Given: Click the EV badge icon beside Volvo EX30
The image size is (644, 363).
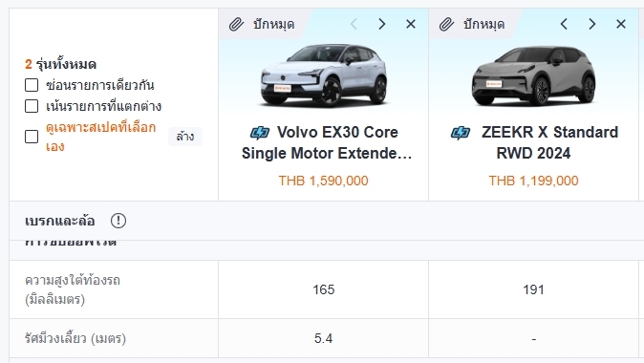Looking at the screenshot, I should pos(260,133).
